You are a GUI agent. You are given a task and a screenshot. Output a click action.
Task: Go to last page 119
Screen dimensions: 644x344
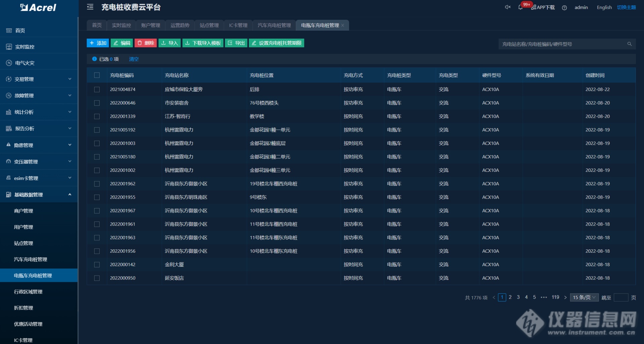[555, 297]
